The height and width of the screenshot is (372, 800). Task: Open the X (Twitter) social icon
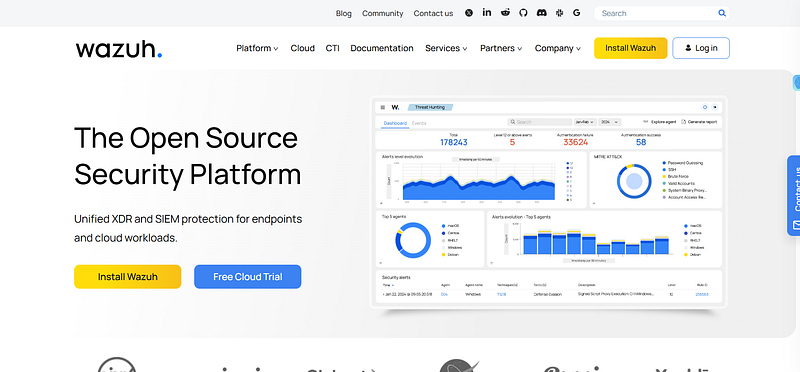coord(469,13)
